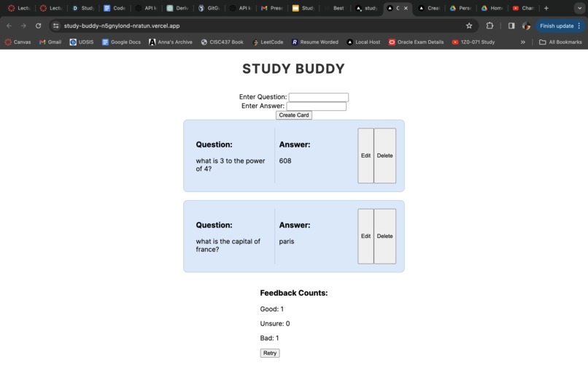The width and height of the screenshot is (588, 368).
Task: Switch to the Deriv tab
Action: [x=177, y=8]
